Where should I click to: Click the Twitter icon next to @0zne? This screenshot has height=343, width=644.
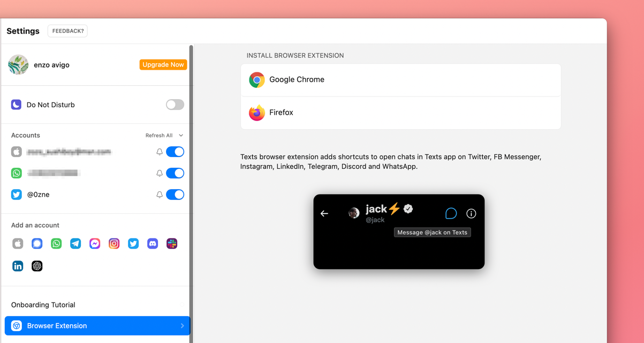[17, 195]
